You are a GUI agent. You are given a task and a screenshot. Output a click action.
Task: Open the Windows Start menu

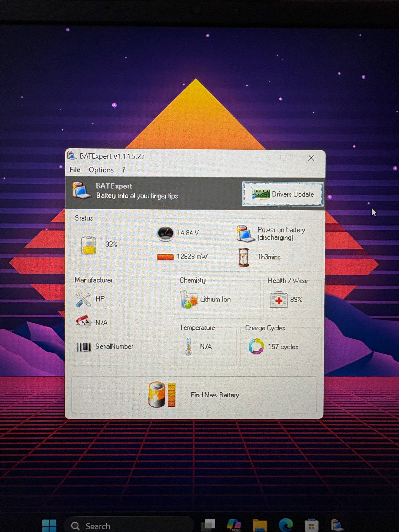tap(49, 526)
